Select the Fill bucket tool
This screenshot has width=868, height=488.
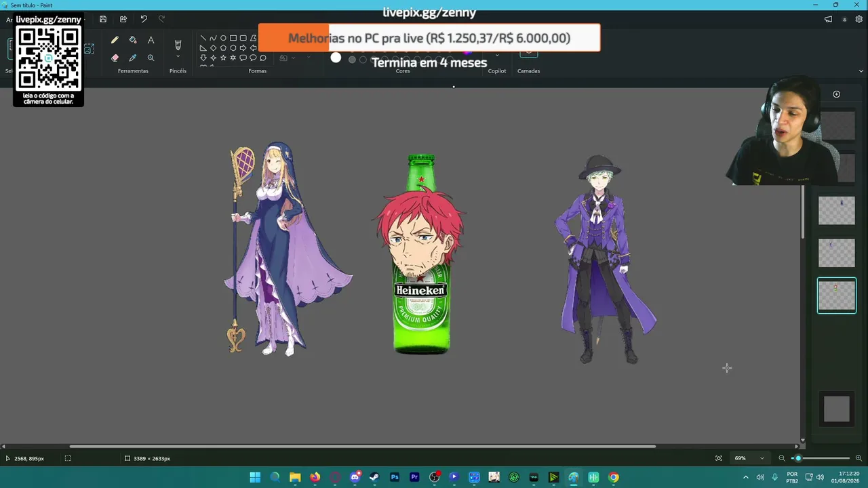tap(133, 41)
